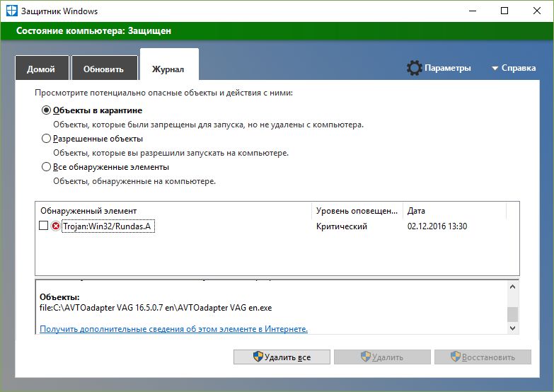554x392 pixels.
Task: Click the Уровень оповещения column header
Action: [357, 211]
